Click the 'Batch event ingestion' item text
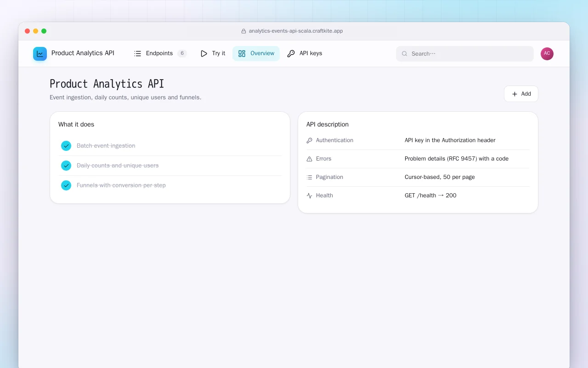The width and height of the screenshot is (588, 368). tap(106, 146)
